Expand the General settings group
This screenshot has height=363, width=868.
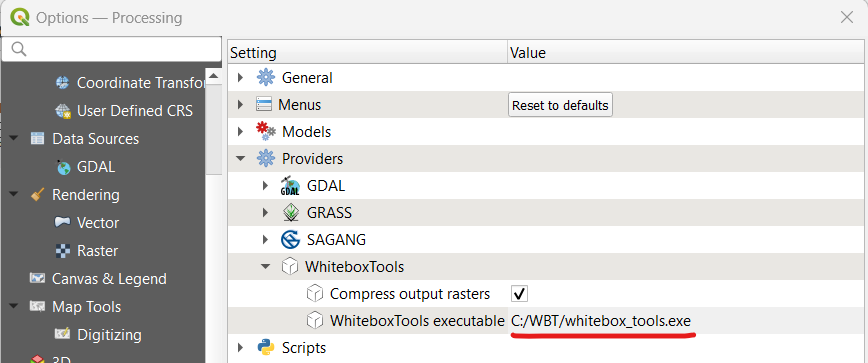pos(240,77)
